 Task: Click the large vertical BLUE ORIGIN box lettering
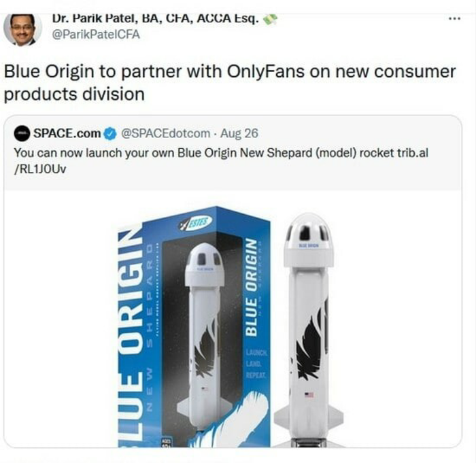pos(131,337)
